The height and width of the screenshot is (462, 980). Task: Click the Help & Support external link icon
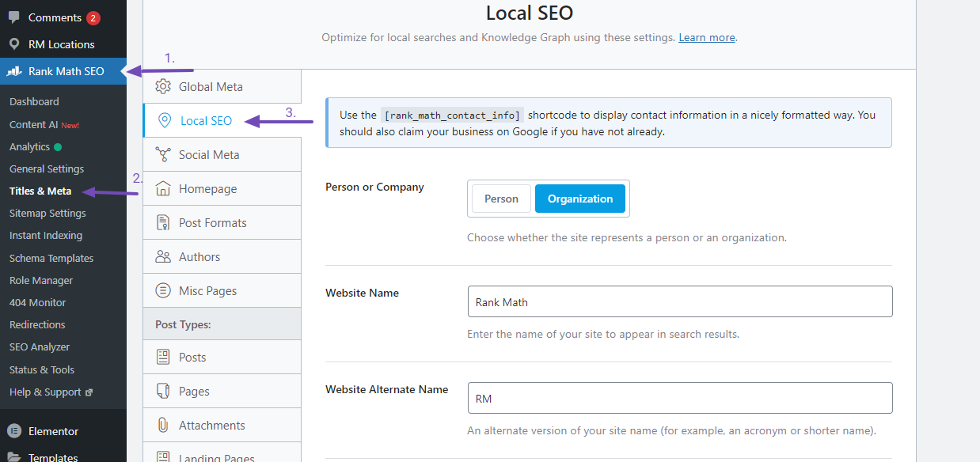89,392
